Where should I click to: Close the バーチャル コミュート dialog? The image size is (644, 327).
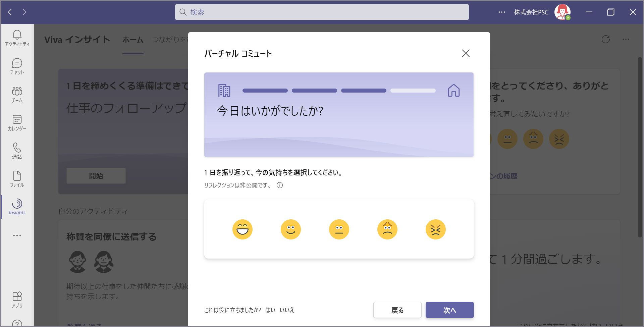coord(466,53)
